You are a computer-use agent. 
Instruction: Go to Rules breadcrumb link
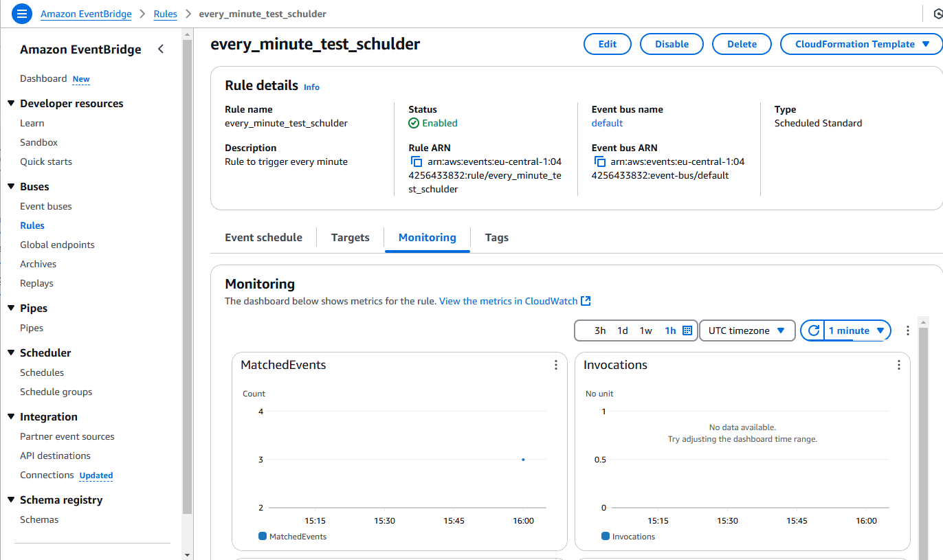(x=166, y=14)
